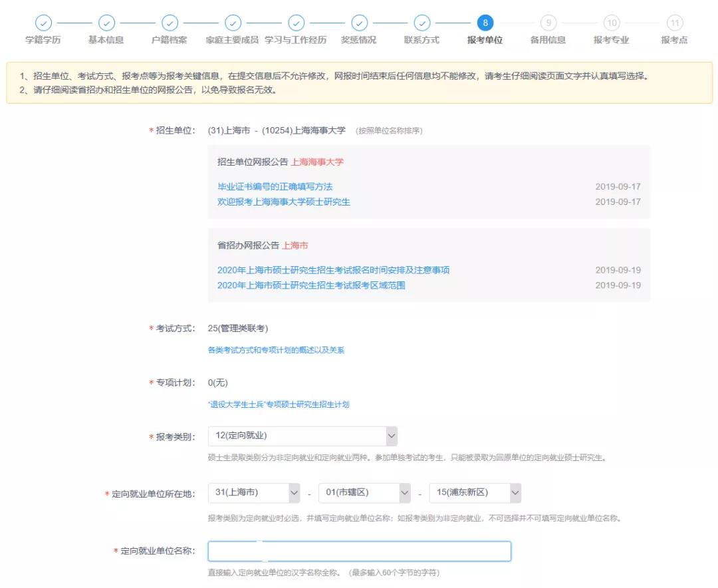Open the 报考类别 dropdown

coord(302,436)
